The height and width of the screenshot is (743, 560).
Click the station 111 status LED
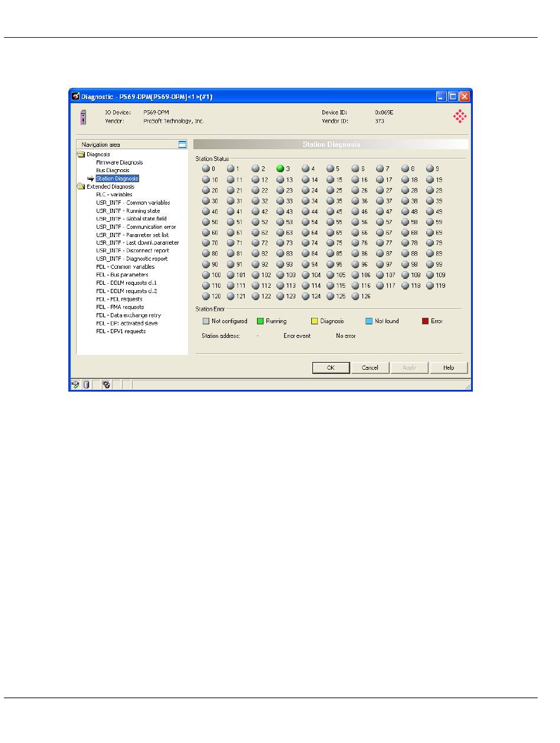[x=230, y=286]
